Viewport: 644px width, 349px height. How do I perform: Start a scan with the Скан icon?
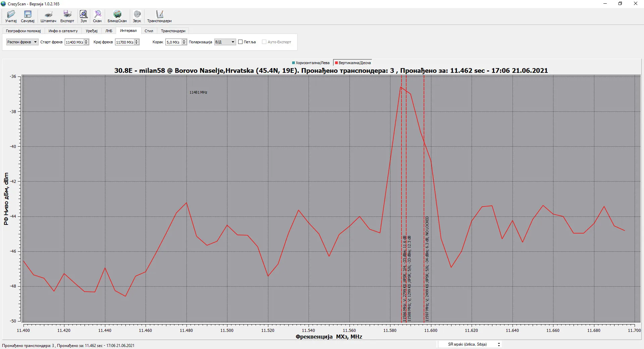coord(97,14)
